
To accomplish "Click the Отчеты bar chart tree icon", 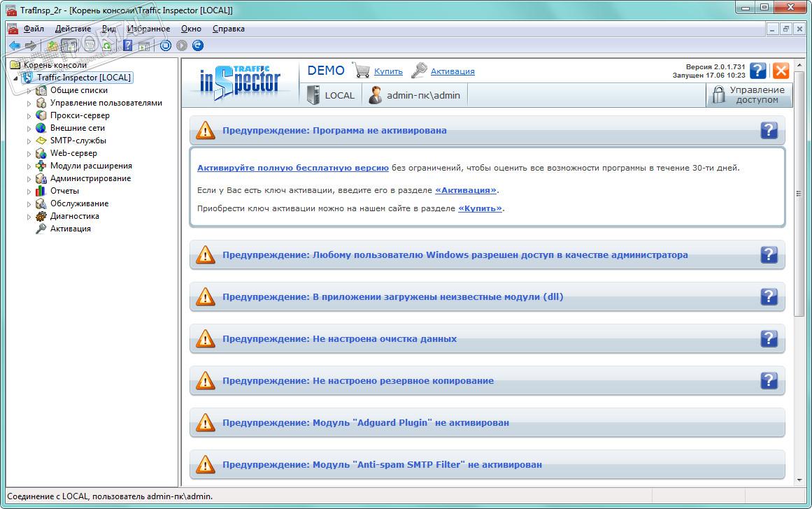I will click(41, 191).
